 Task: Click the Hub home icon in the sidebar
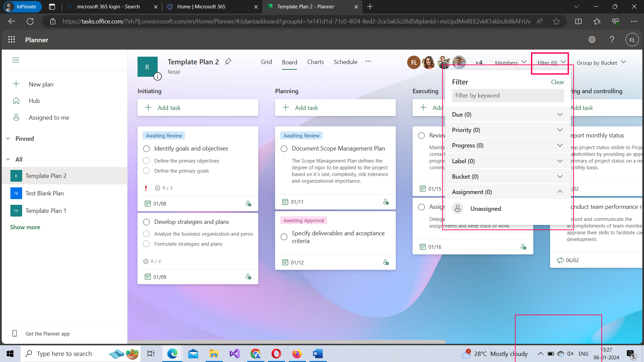tap(16, 101)
